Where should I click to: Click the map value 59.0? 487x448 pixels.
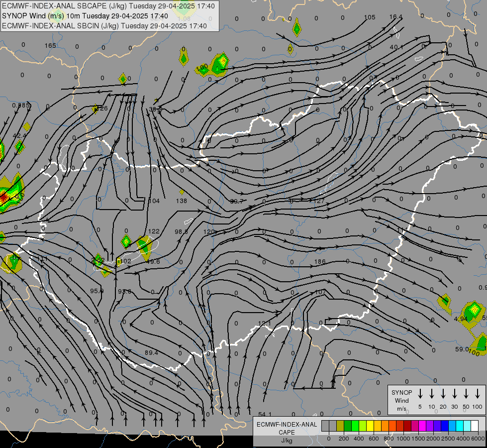click(x=462, y=349)
